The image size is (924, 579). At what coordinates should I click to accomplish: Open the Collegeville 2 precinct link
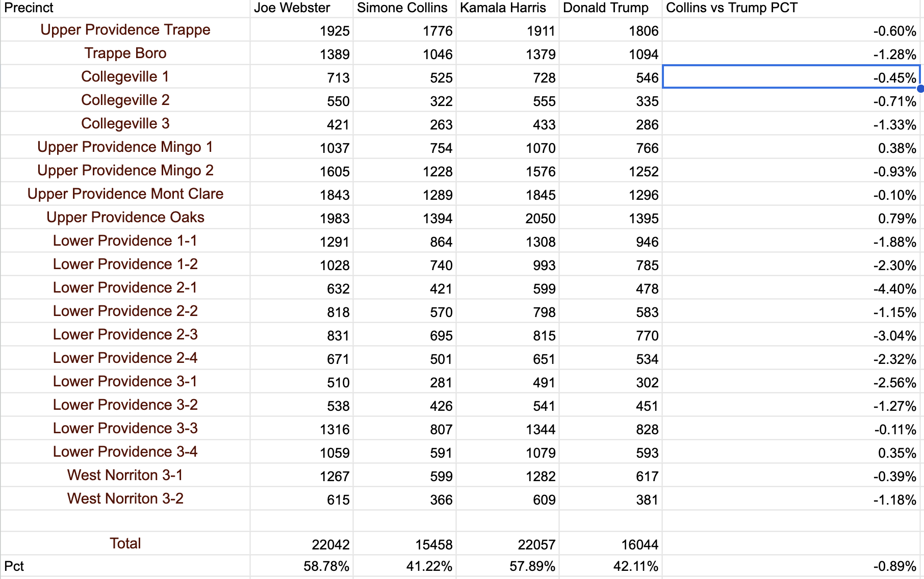click(125, 100)
